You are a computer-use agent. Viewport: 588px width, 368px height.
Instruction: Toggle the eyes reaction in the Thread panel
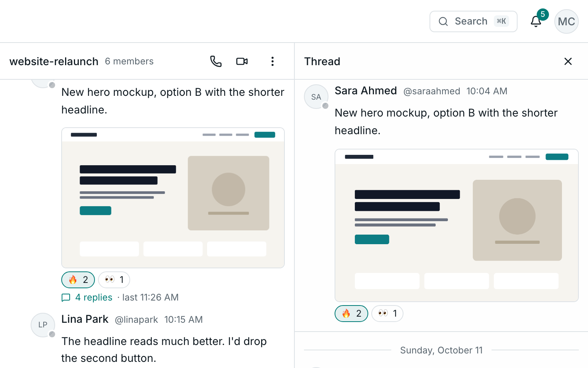pyautogui.click(x=387, y=314)
